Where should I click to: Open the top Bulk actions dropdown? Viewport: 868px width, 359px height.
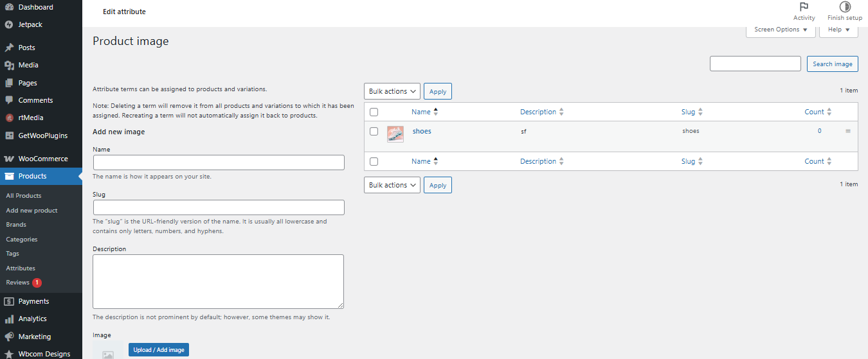click(x=392, y=91)
